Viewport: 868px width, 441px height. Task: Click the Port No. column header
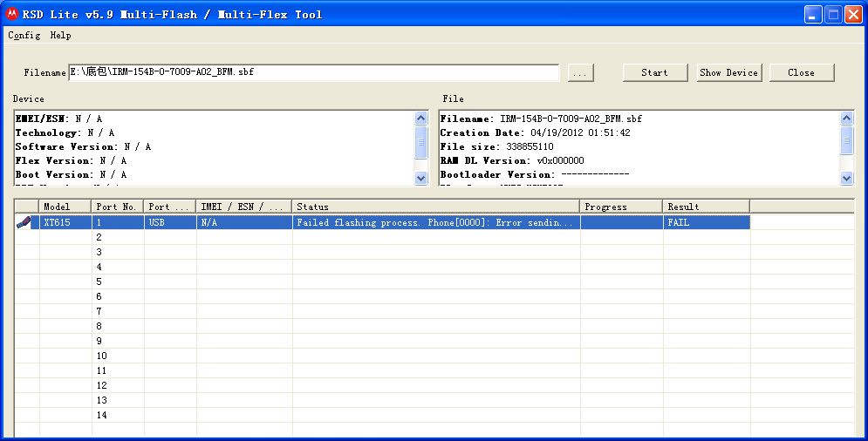118,207
